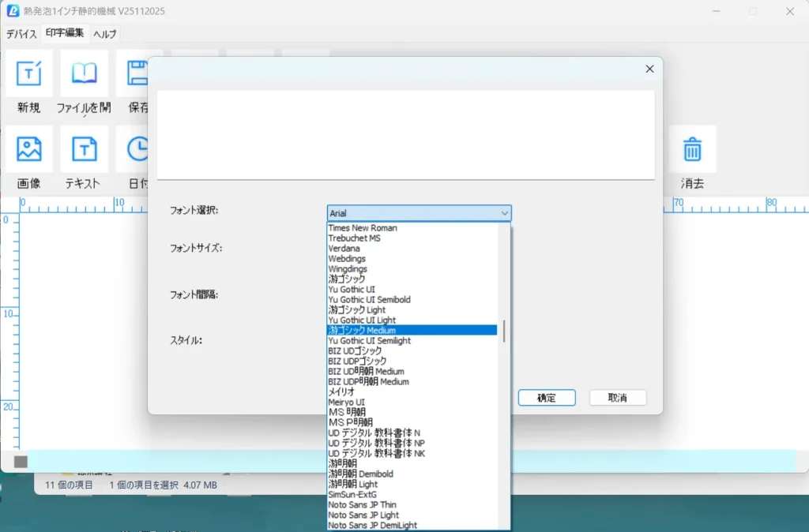Click the 画像 (Image) icon
809x532 pixels.
click(x=29, y=149)
